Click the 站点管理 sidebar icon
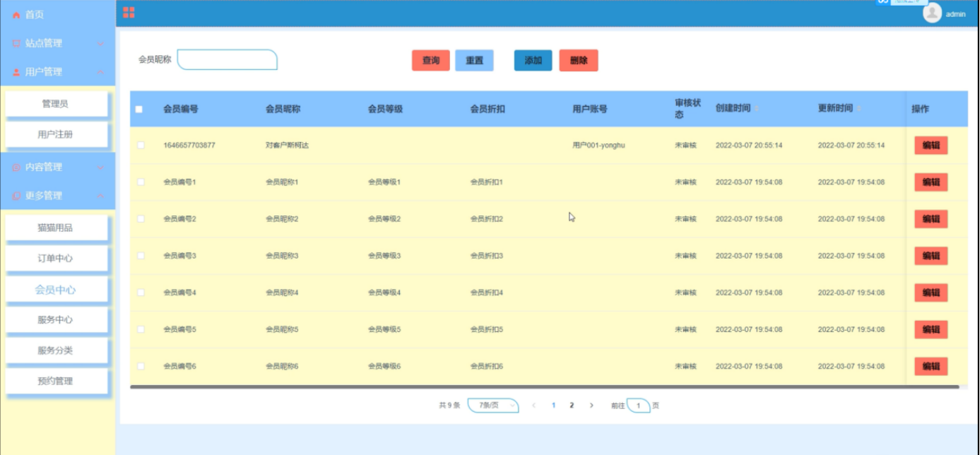Image resolution: width=980 pixels, height=455 pixels. tap(17, 44)
